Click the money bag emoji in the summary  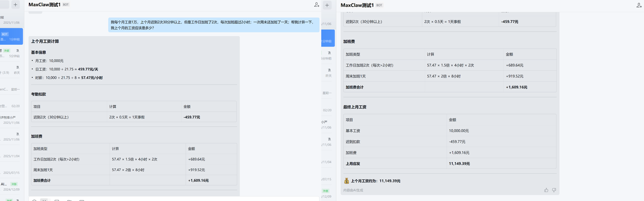(x=346, y=181)
